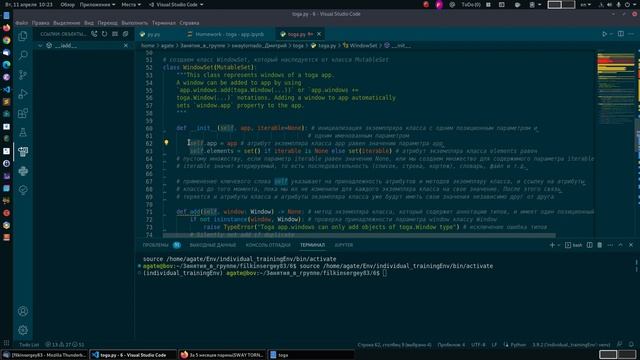
Task: Click the call hierarchy phone icon in the sidebar header
Action: click(x=94, y=34)
